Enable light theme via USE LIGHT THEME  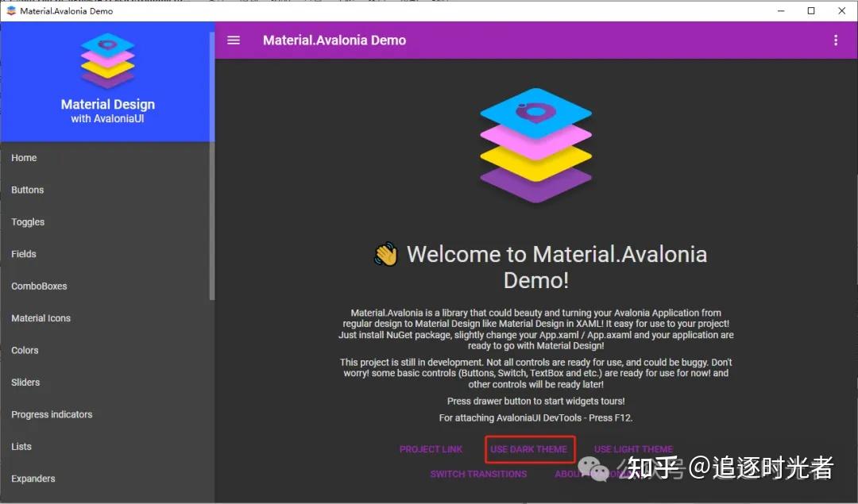tap(632, 448)
